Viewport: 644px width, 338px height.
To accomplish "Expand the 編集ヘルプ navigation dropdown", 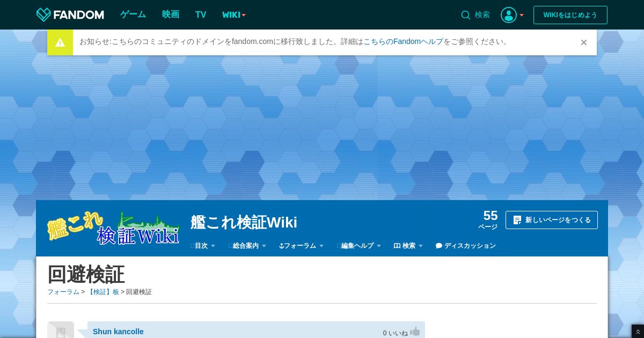I will (359, 246).
